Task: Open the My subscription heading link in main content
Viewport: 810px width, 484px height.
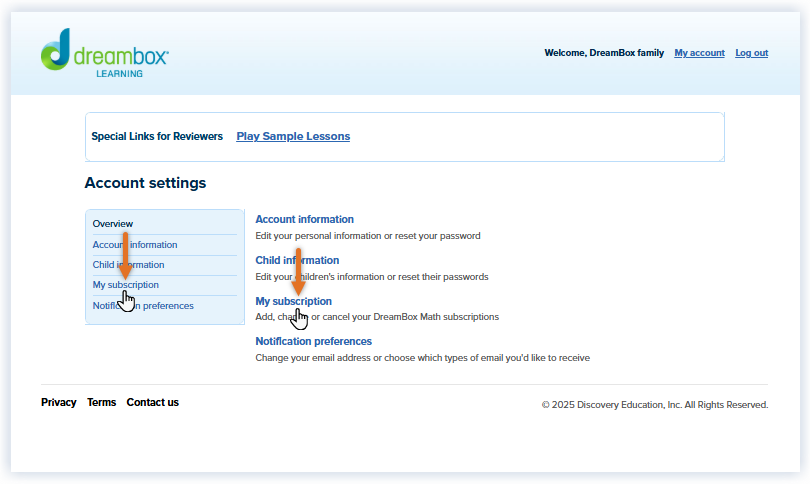Action: pos(293,301)
